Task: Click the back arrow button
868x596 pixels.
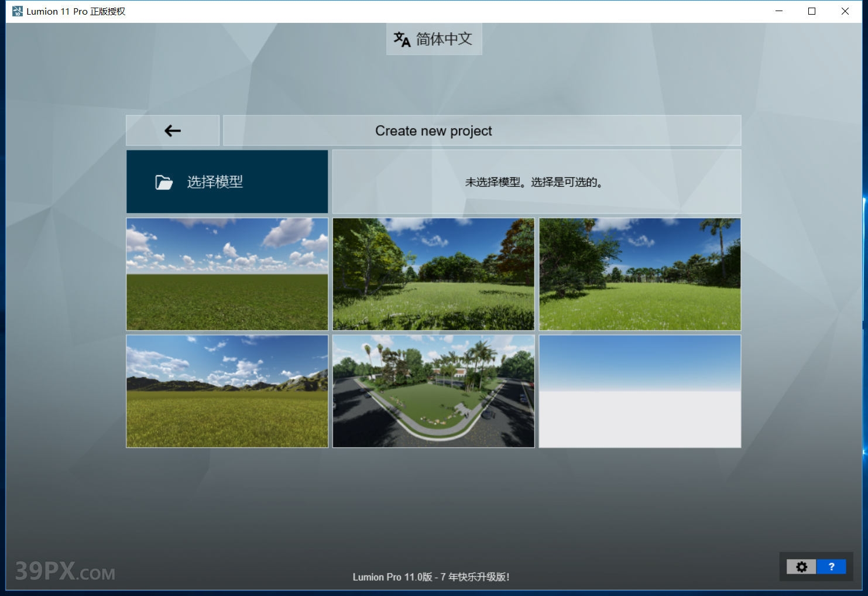Action: (173, 131)
